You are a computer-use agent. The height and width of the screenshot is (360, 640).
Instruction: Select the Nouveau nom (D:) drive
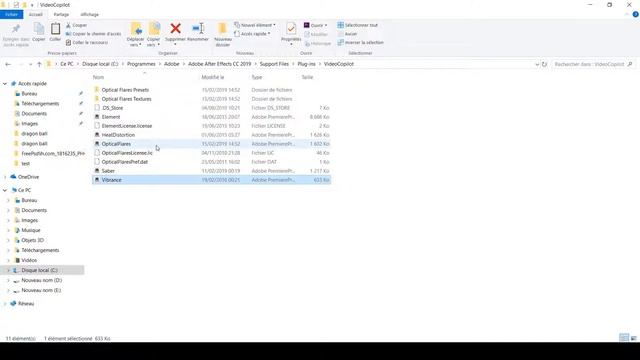[x=41, y=280]
